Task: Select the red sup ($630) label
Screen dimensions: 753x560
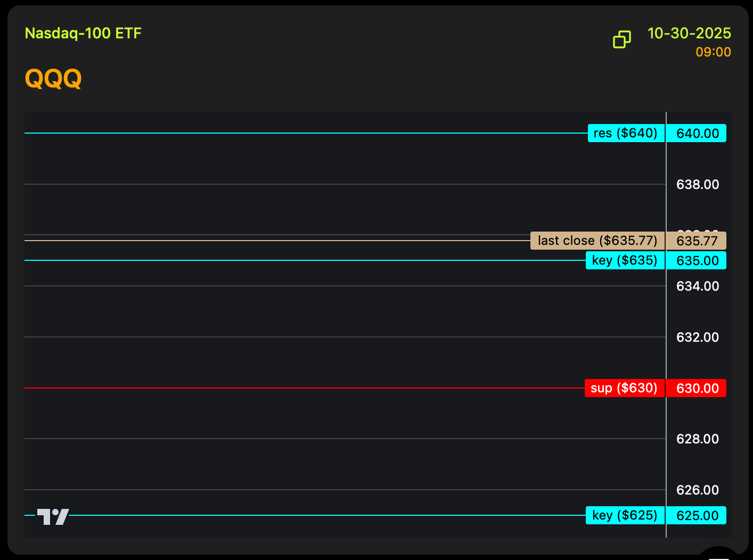Action: (x=624, y=388)
